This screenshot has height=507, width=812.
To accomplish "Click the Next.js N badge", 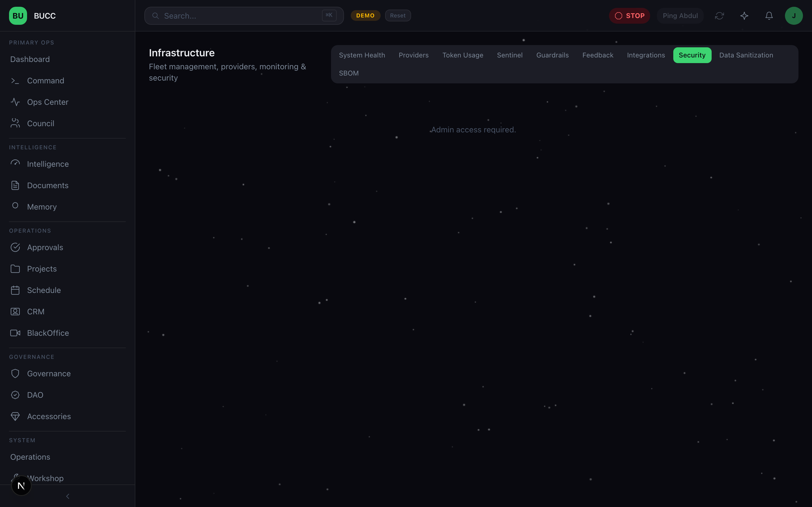I will [21, 486].
